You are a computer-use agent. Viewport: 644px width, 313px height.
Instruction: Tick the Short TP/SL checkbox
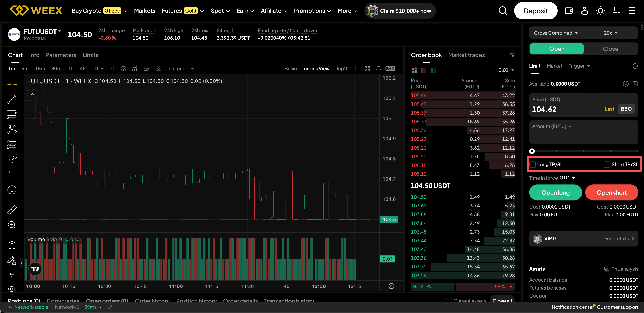click(x=607, y=164)
